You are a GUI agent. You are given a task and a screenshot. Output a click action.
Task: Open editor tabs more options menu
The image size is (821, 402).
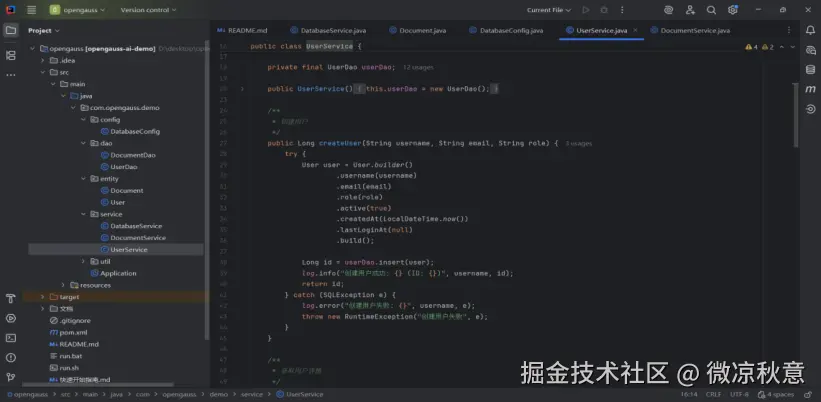[x=789, y=30]
